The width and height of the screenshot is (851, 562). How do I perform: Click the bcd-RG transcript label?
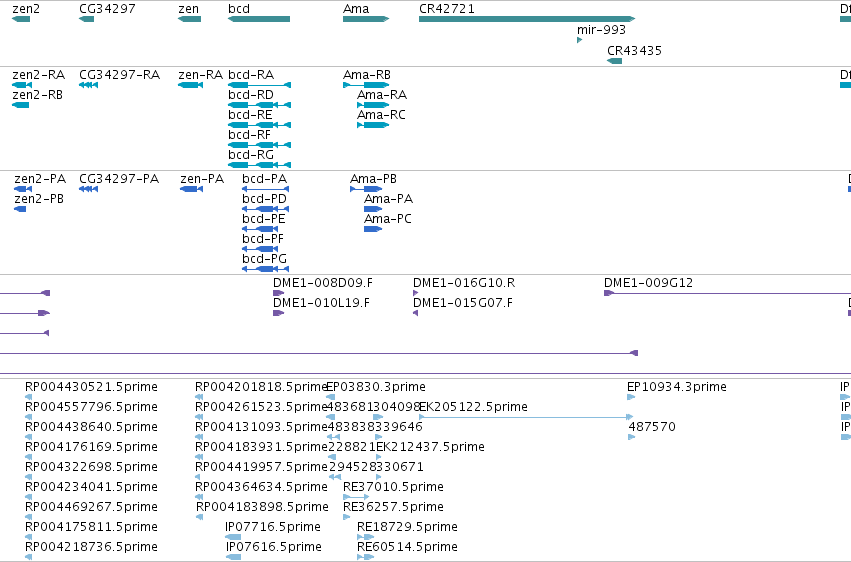coord(251,155)
